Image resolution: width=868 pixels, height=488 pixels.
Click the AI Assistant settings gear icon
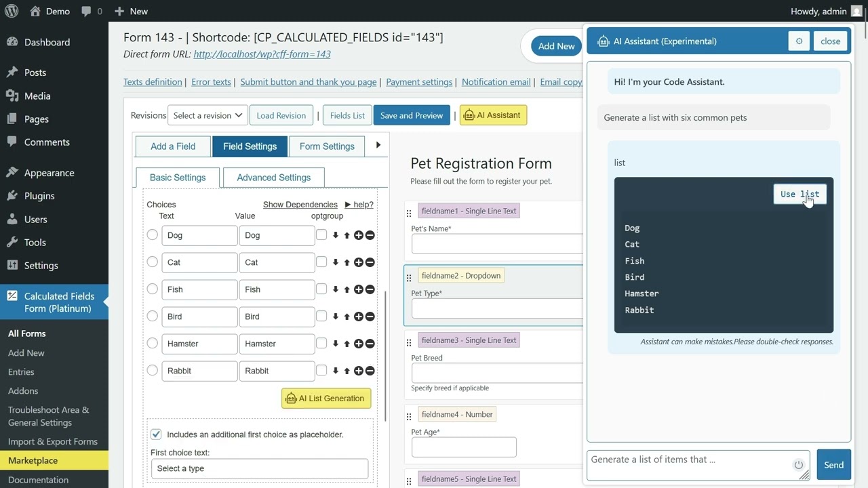(799, 41)
